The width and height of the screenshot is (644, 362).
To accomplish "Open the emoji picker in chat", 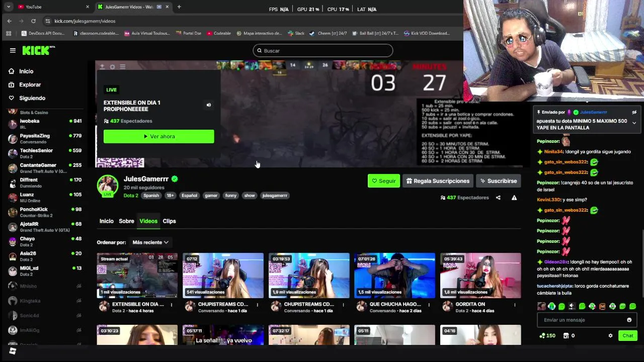I will [x=629, y=320].
